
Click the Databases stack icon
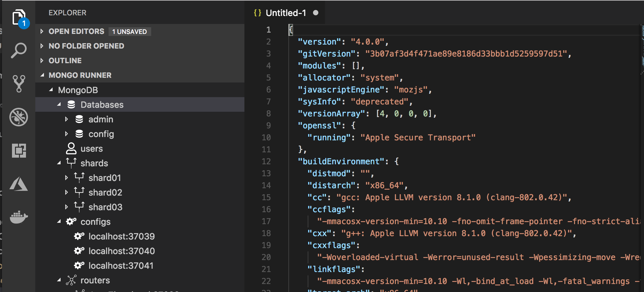tap(71, 105)
